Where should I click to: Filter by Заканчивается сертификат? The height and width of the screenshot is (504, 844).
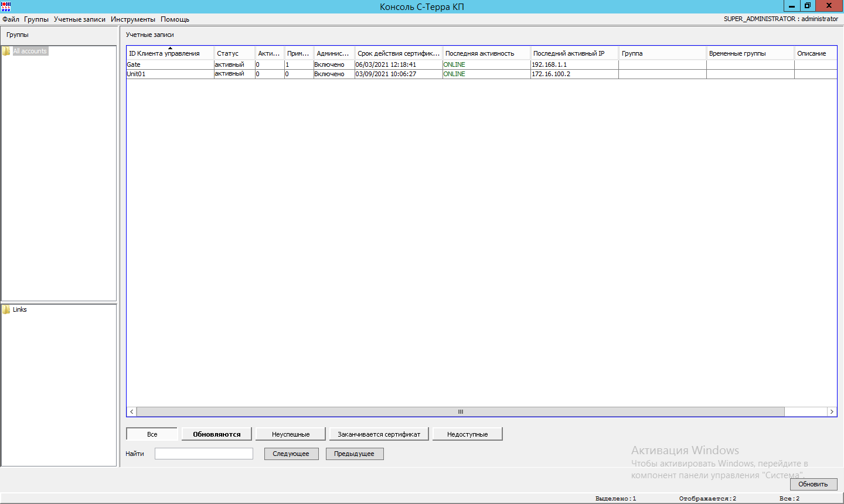[x=379, y=434]
